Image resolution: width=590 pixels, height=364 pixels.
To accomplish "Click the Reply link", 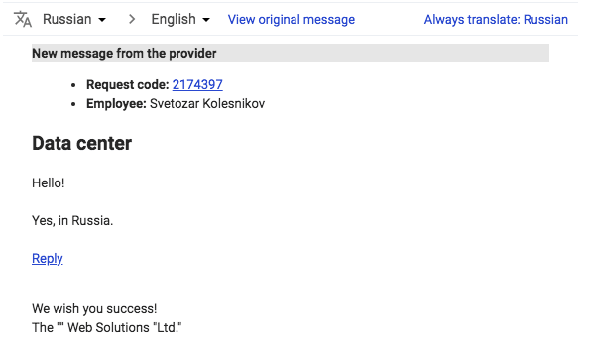I will [48, 259].
